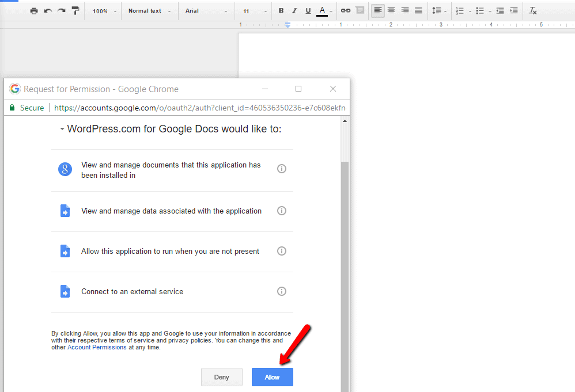Apply a bulleted list
Image resolution: width=575 pixels, height=392 pixels.
[480, 10]
